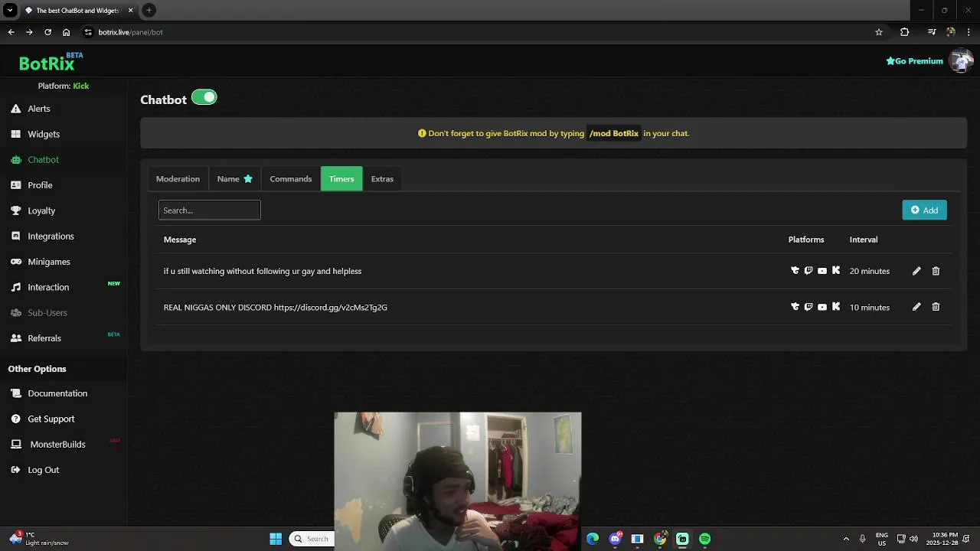The width and height of the screenshot is (980, 551).
Task: Delete the 10 minutes timer with the trash icon
Action: [x=936, y=307]
